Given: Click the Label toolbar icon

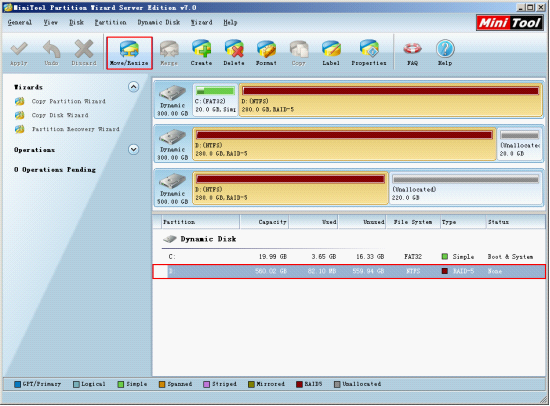Looking at the screenshot, I should point(331,49).
